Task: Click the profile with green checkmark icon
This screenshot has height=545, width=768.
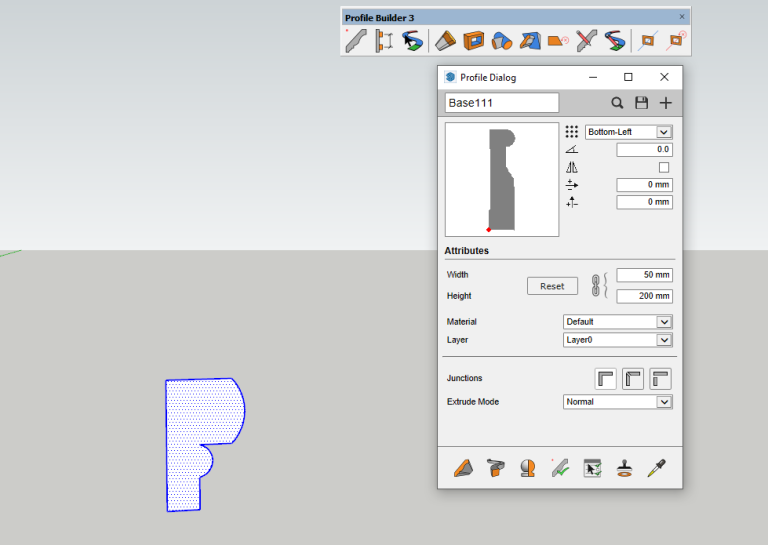Action: (x=560, y=468)
